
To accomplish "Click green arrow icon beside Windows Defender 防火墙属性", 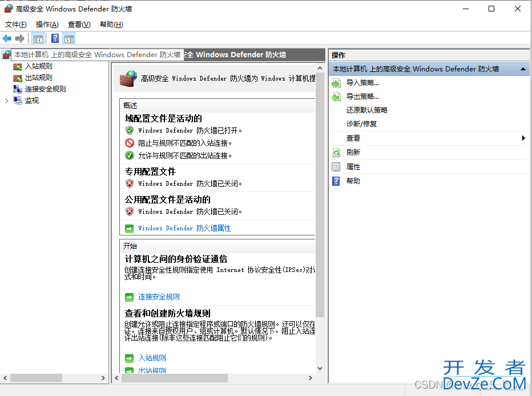I will (129, 229).
